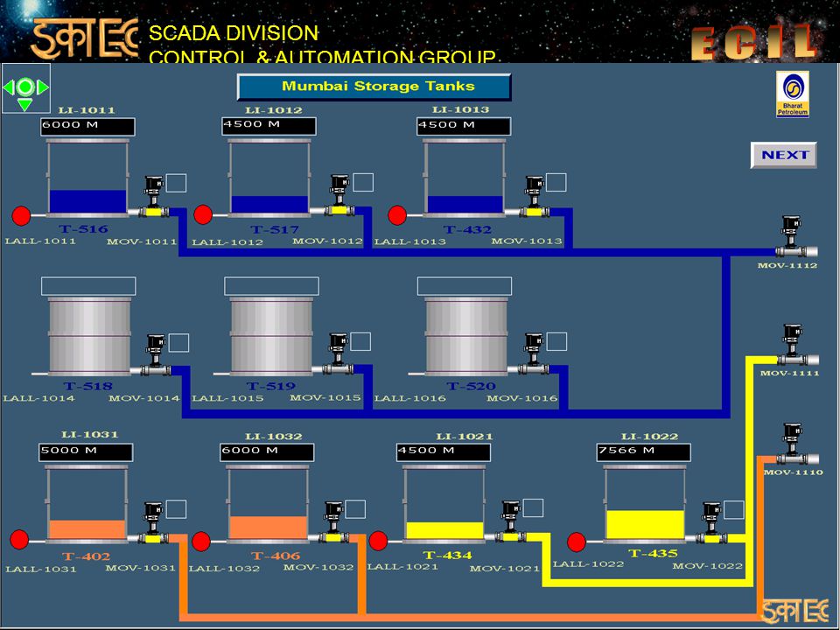Select the closed T-520 tank
Viewport: 840px width, 630px height.
[x=466, y=336]
